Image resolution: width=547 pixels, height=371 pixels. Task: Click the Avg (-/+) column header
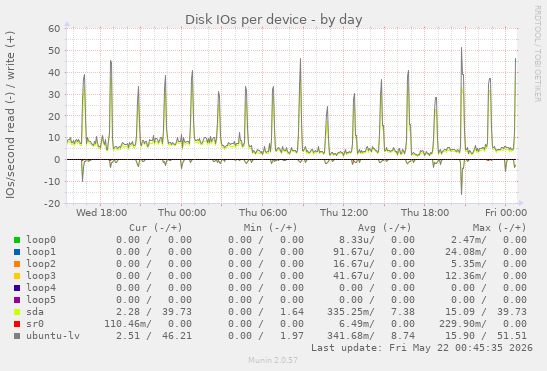385,228
